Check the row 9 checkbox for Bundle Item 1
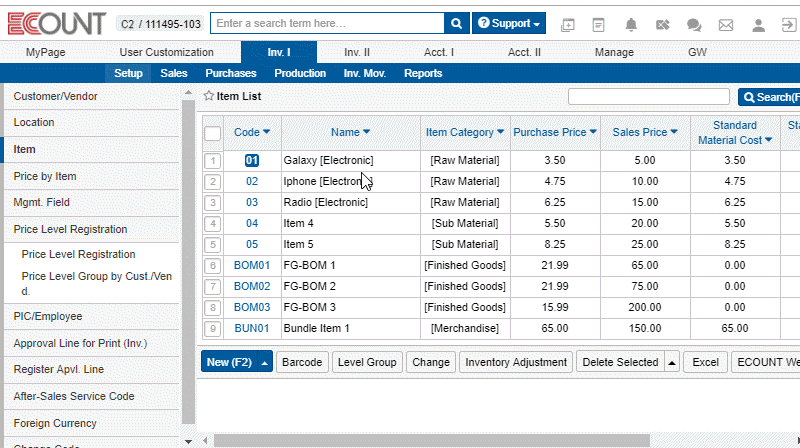The width and height of the screenshot is (800, 448). click(213, 329)
